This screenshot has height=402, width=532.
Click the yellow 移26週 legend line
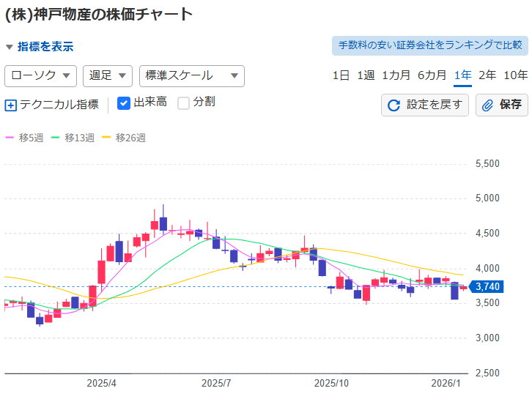[107, 138]
